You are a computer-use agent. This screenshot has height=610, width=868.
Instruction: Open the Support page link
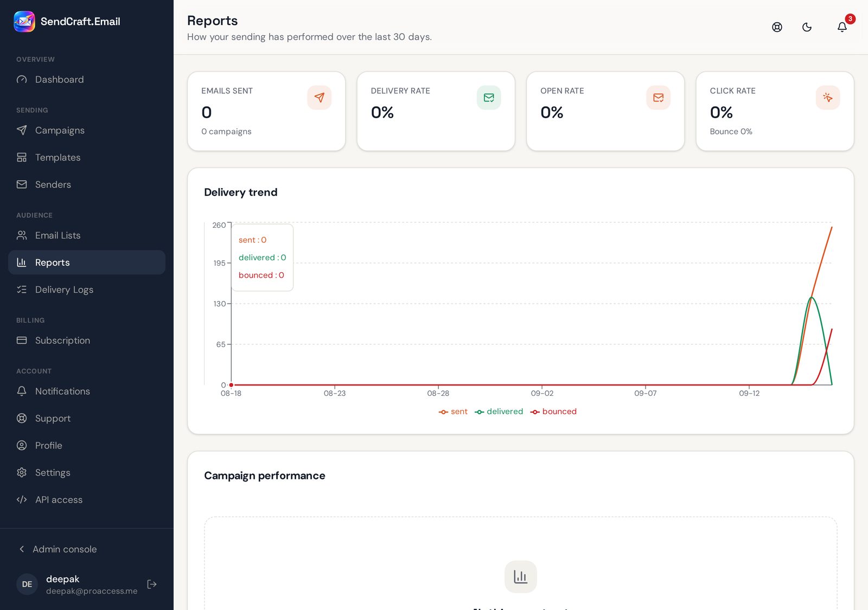(x=87, y=418)
